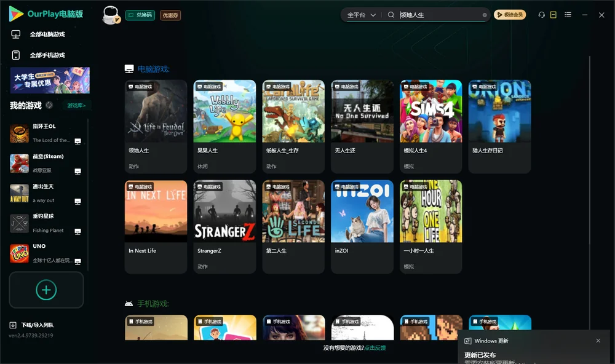Screen dimensions: 615x364
Task: Open 极速会员 membership button
Action: [510, 15]
